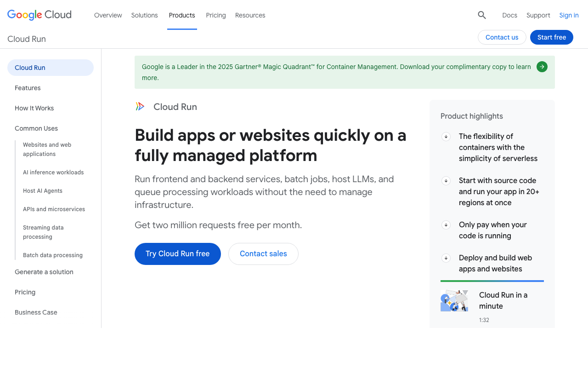The image size is (588, 368).
Task: Click 'The flexibility of containers' highlight text
Action: pyautogui.click(x=498, y=147)
